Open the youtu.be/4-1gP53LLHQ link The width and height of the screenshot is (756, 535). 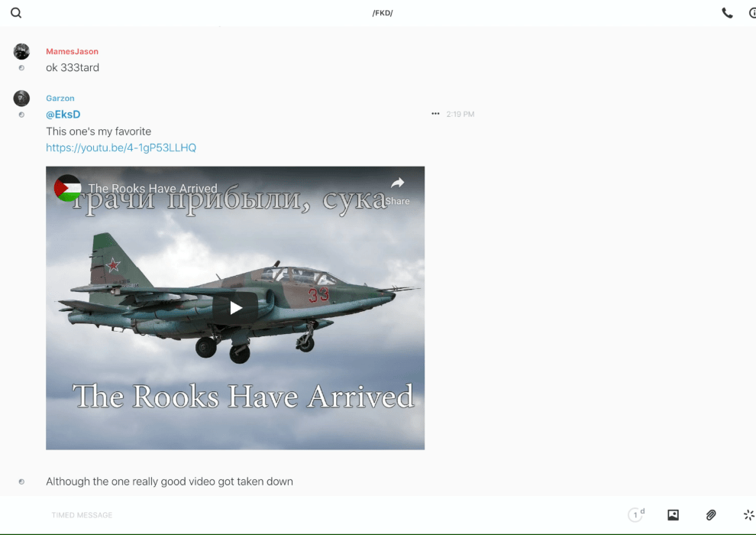[x=121, y=148]
